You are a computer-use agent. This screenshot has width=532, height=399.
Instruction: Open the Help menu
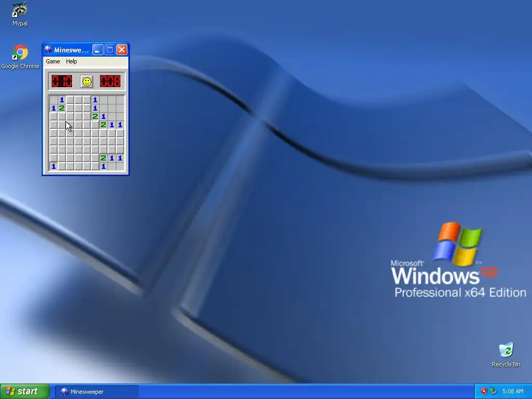pos(71,61)
